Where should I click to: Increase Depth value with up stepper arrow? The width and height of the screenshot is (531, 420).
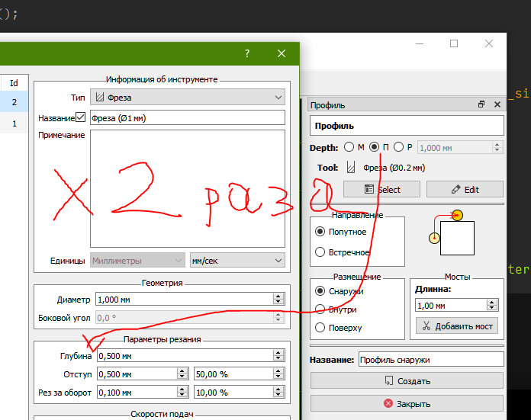[x=497, y=145]
